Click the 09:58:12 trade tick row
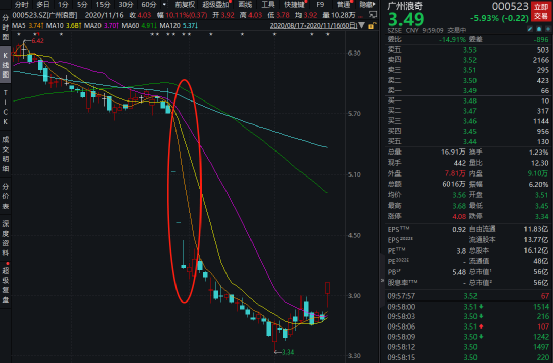 [468, 347]
